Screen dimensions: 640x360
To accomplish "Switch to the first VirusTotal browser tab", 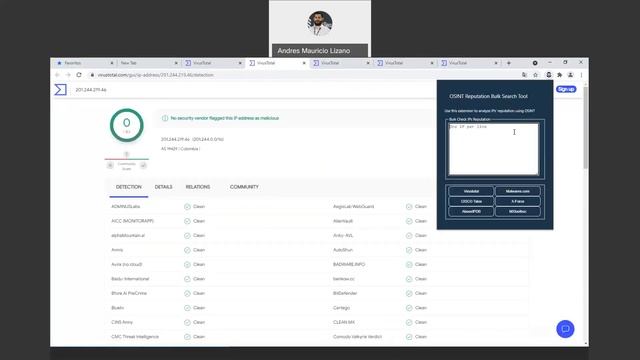I will tap(212, 63).
